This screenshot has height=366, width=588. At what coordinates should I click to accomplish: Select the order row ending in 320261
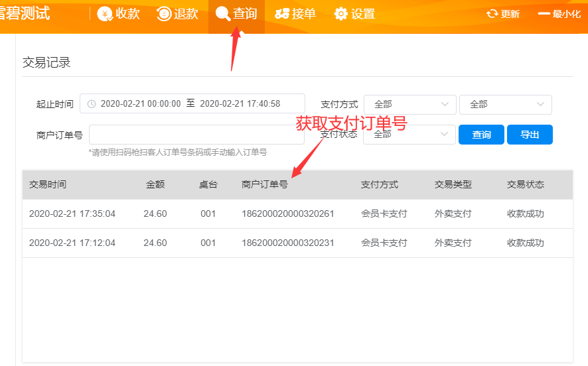click(287, 214)
